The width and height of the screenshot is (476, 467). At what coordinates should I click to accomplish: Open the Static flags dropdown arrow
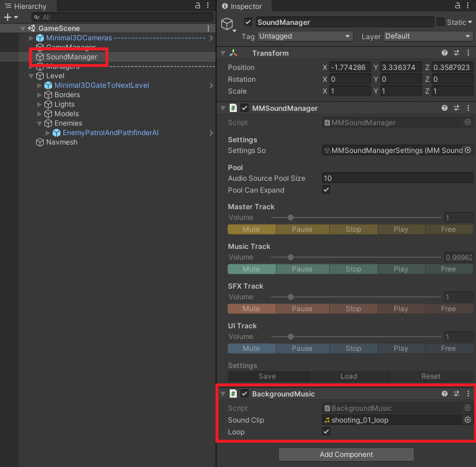pyautogui.click(x=470, y=22)
